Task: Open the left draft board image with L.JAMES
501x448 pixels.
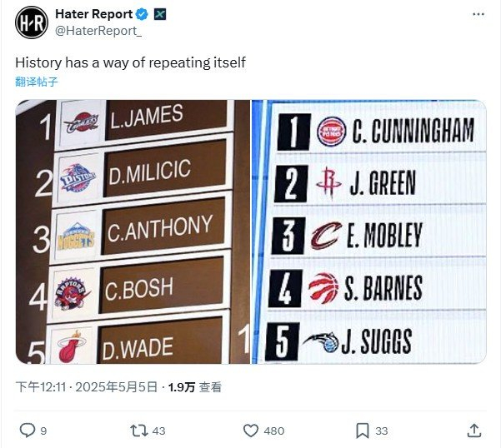Action: point(133,231)
